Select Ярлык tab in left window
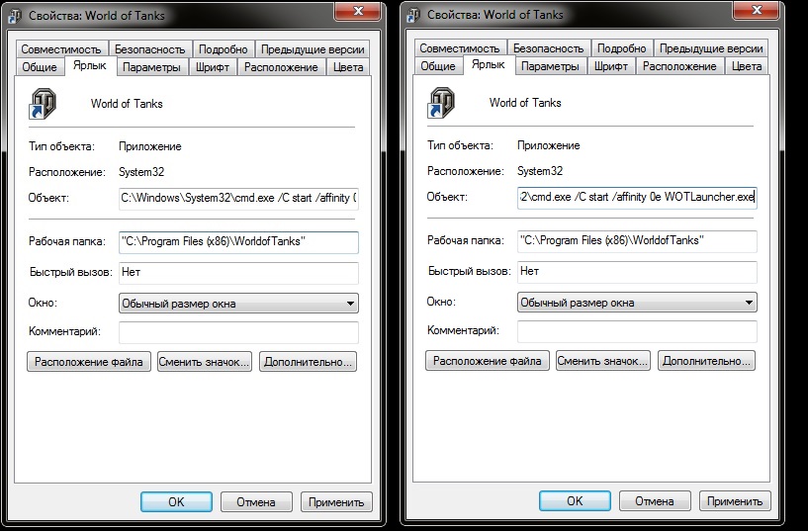The height and width of the screenshot is (532, 808). 90,65
